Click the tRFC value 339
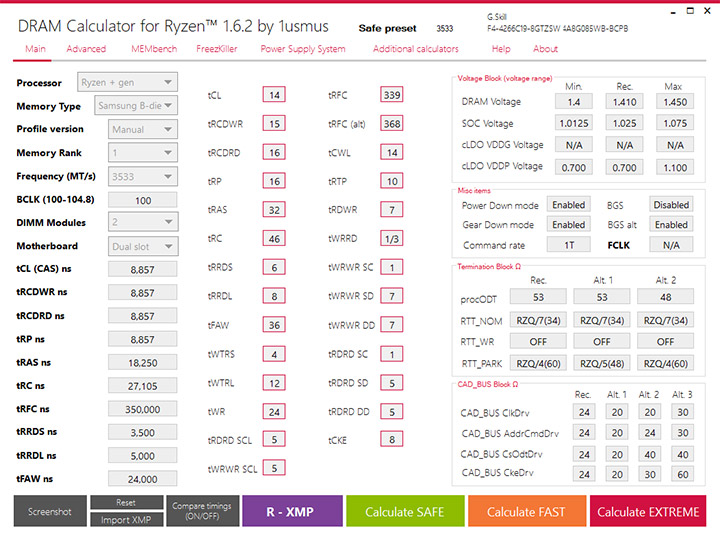This screenshot has height=541, width=720. (392, 95)
